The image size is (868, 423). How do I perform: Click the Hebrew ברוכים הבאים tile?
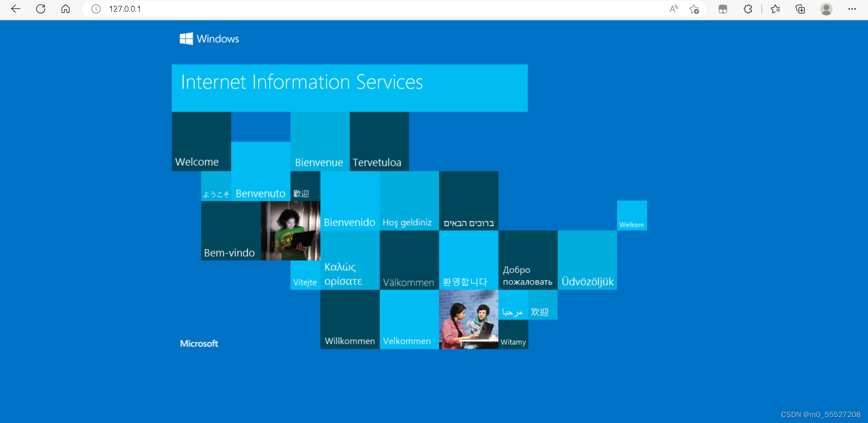click(x=469, y=201)
